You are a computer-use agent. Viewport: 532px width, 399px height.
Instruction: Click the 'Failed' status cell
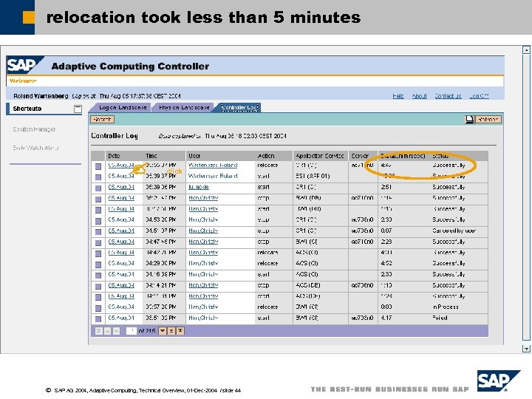tap(440, 318)
